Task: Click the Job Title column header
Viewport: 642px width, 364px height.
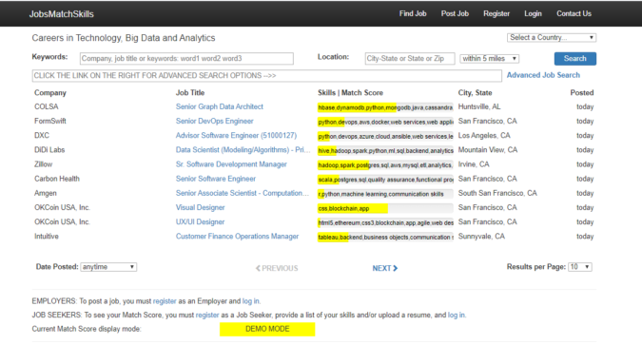Action: point(190,93)
